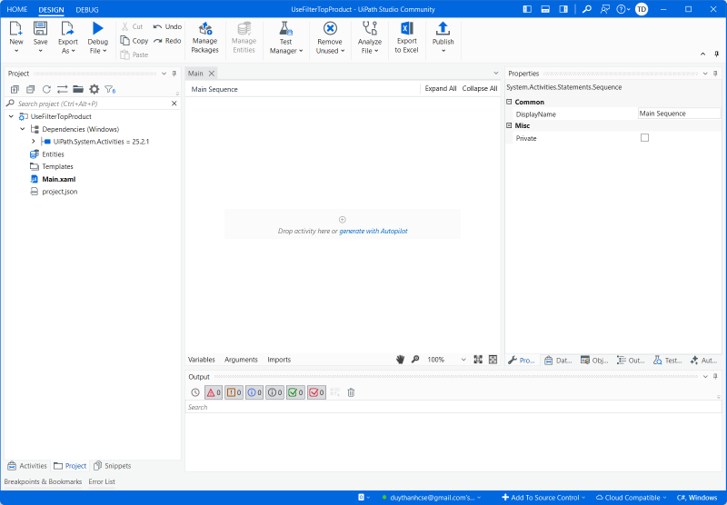Click generate with Autopilot link
This screenshot has width=727, height=505.
click(373, 231)
